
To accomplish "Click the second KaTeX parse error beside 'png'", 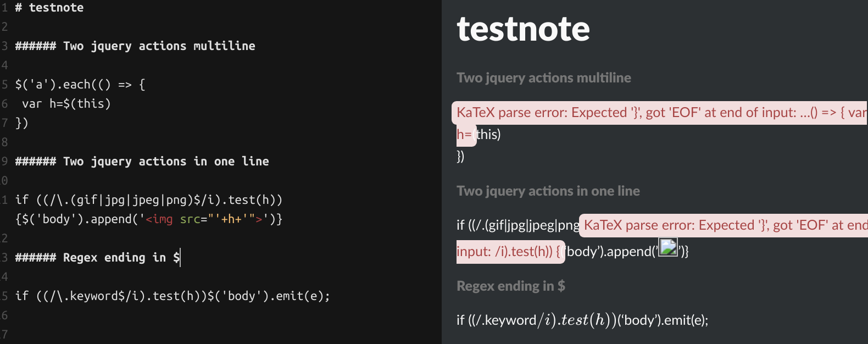I will 724,225.
